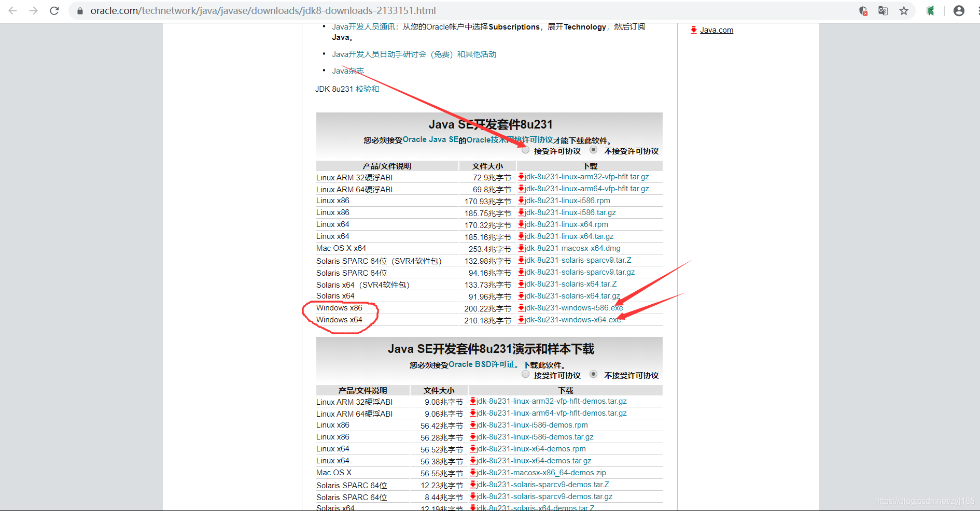980x511 pixels.
Task: Click the padlock site security icon
Action: point(80,10)
